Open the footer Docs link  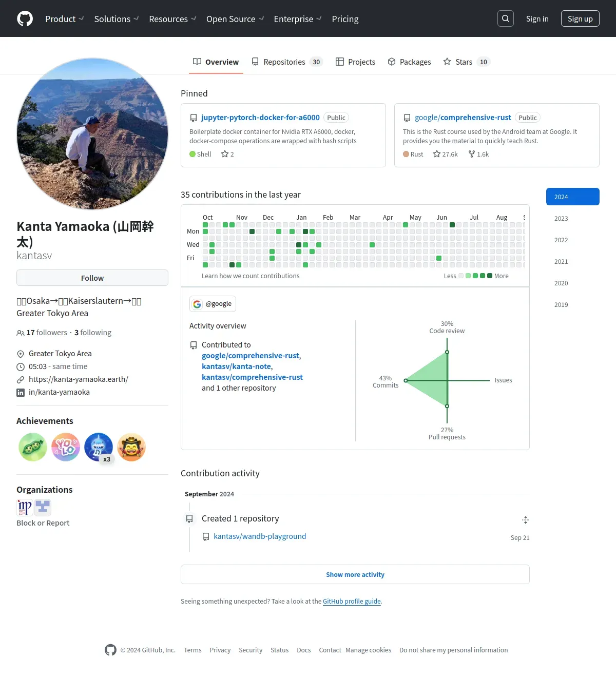[304, 650]
